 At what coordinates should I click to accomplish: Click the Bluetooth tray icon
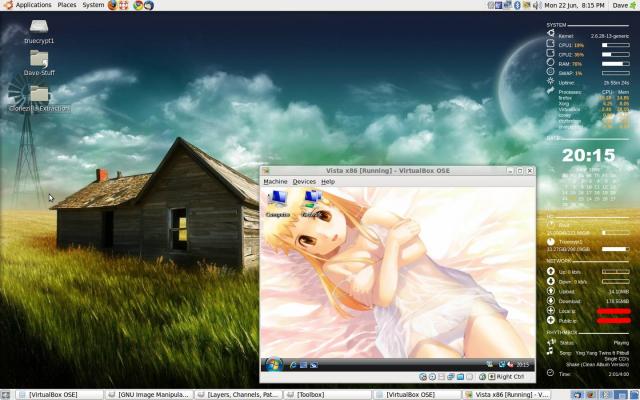517,5
